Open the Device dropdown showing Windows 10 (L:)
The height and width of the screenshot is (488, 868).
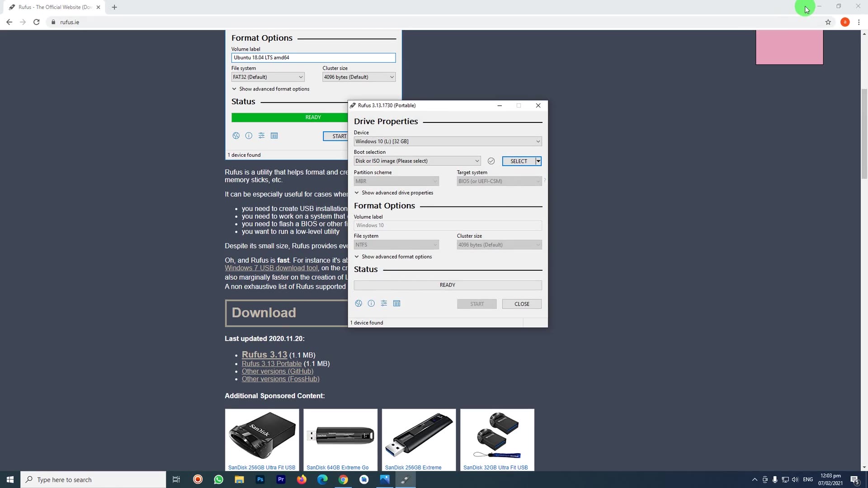pos(447,141)
